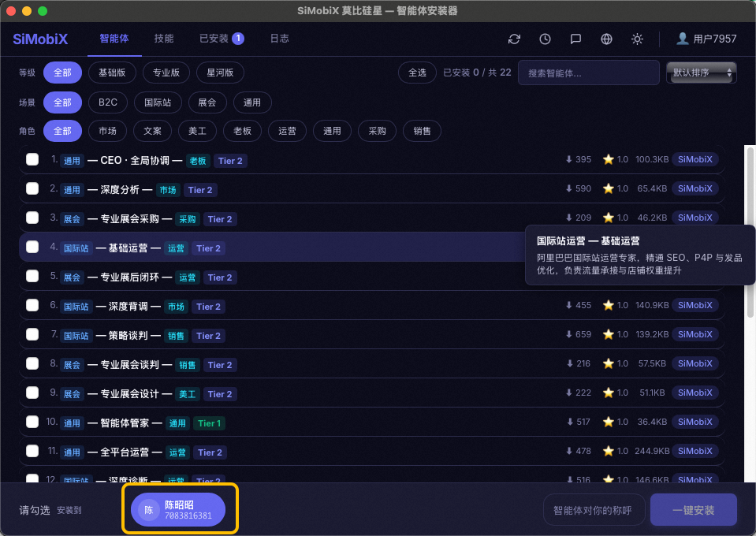Filter role by 老板

point(242,131)
